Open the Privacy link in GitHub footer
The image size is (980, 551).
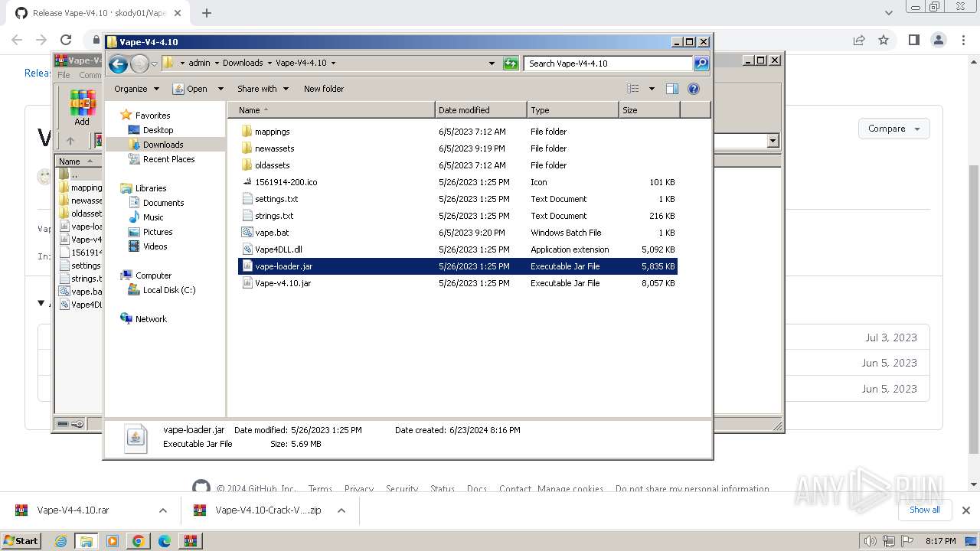click(358, 489)
